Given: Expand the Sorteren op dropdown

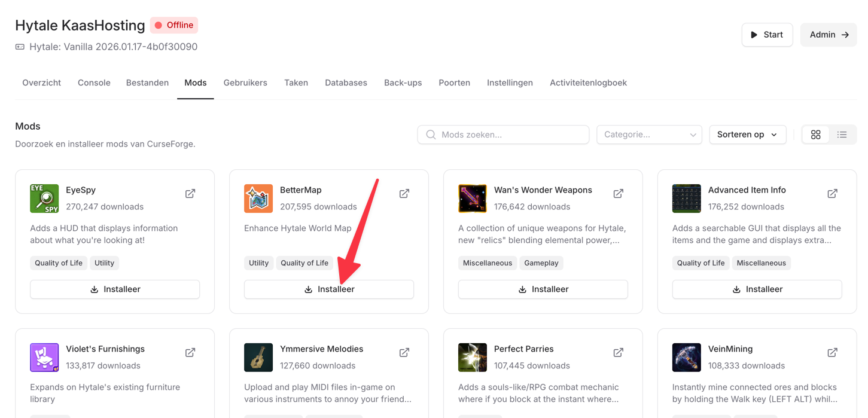Looking at the screenshot, I should point(747,135).
